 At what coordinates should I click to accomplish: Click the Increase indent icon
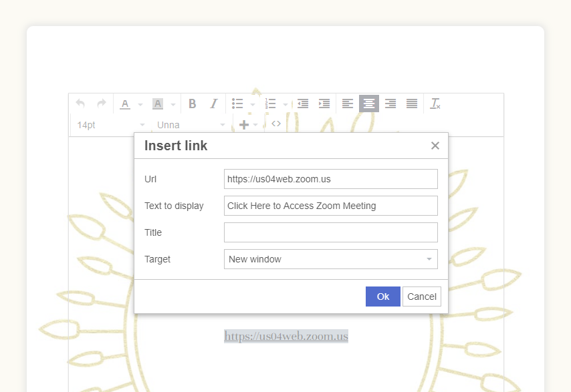324,104
